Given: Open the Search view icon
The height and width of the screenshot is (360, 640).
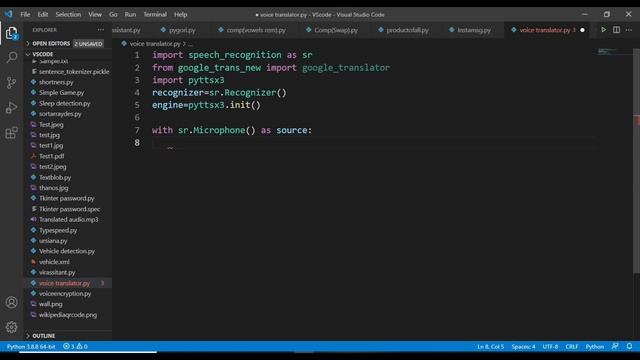Looking at the screenshot, I should pos(11,58).
